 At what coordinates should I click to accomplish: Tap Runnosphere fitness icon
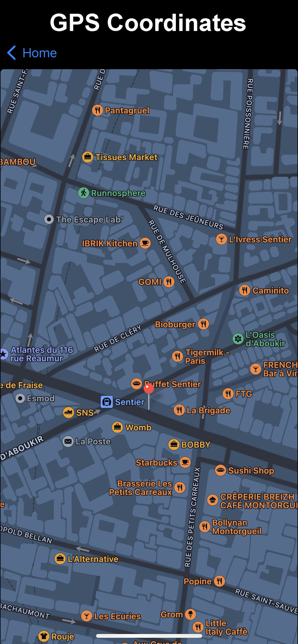click(83, 193)
